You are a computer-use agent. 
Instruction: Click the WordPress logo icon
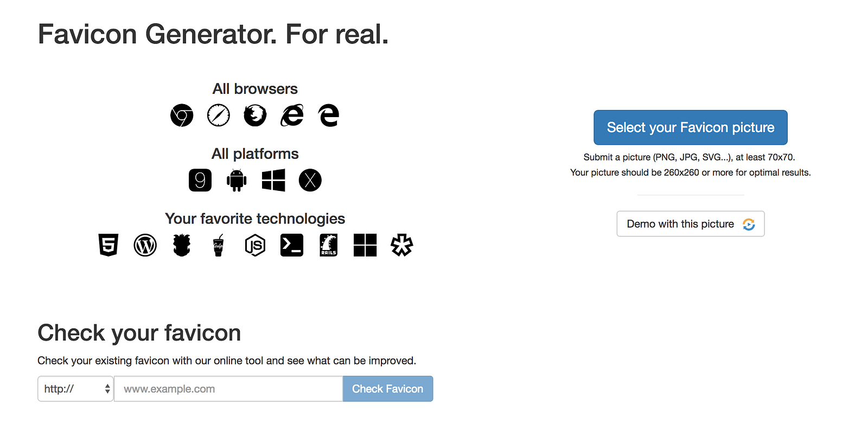[145, 245]
